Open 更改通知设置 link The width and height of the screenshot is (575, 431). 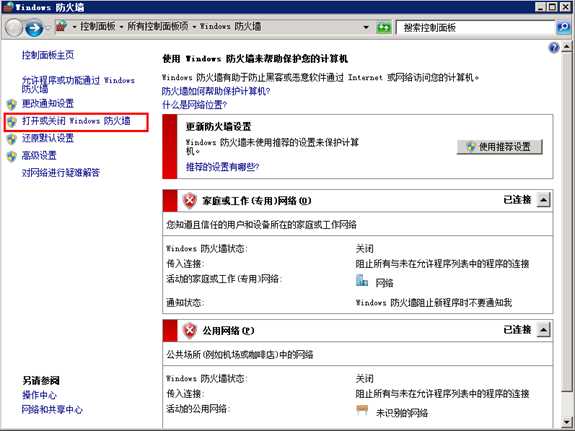click(48, 104)
